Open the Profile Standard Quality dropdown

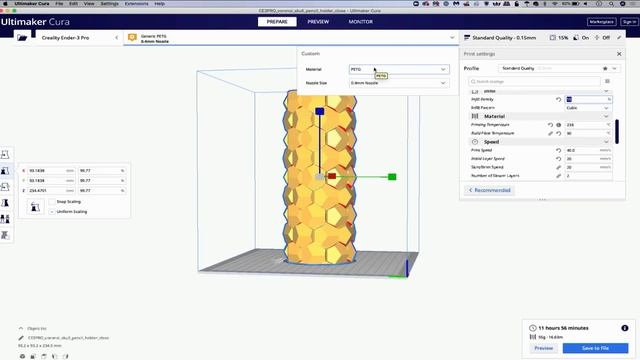point(559,68)
